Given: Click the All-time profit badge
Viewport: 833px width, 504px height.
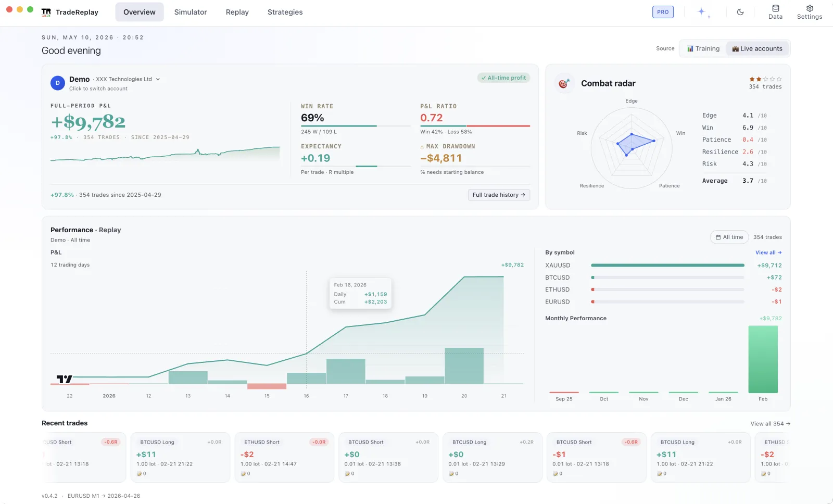Looking at the screenshot, I should [503, 78].
